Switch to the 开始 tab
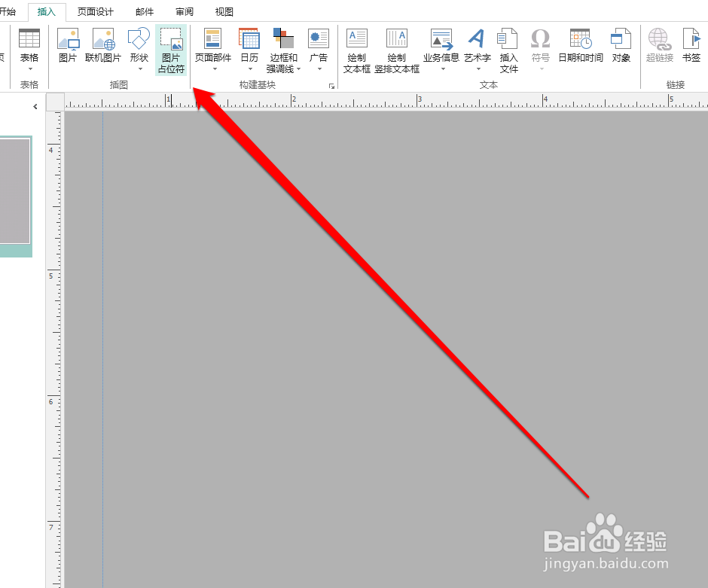This screenshot has height=588, width=708. pyautogui.click(x=8, y=12)
